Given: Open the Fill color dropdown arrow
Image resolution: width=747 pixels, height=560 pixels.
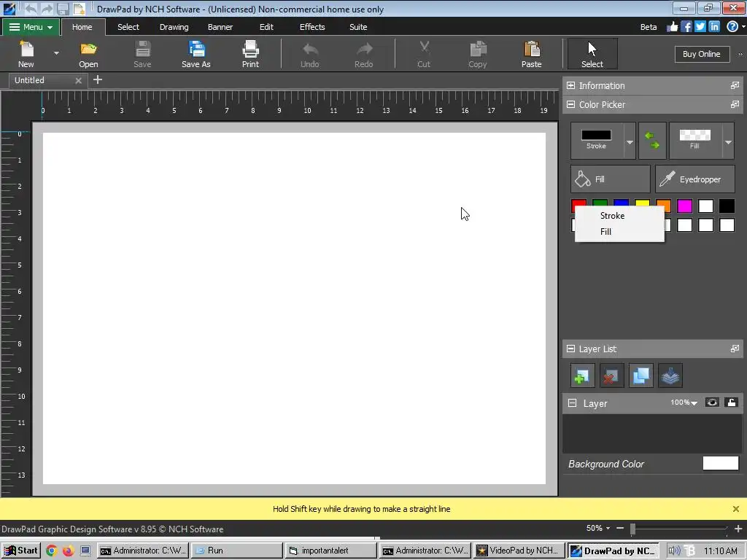Looking at the screenshot, I should (728, 142).
